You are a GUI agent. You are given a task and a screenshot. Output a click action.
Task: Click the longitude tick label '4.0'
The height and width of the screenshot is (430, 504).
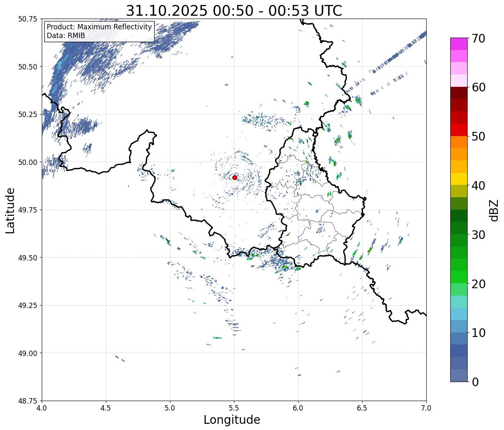click(x=42, y=408)
